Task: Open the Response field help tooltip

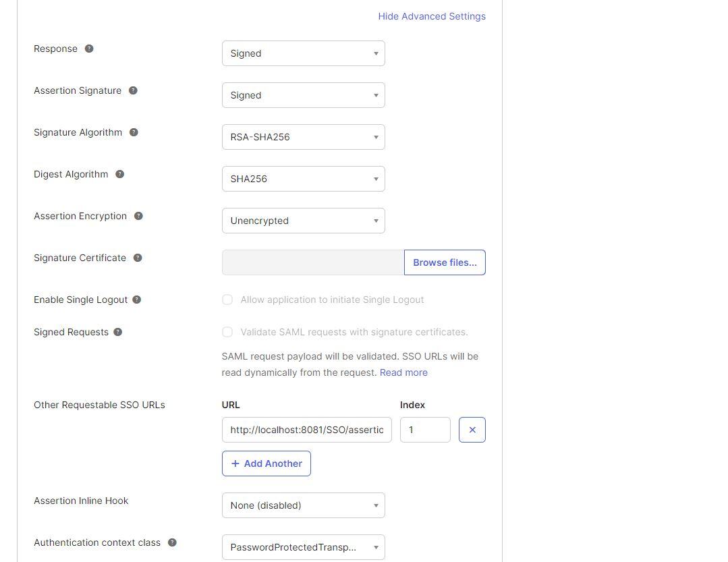Action: coord(89,48)
